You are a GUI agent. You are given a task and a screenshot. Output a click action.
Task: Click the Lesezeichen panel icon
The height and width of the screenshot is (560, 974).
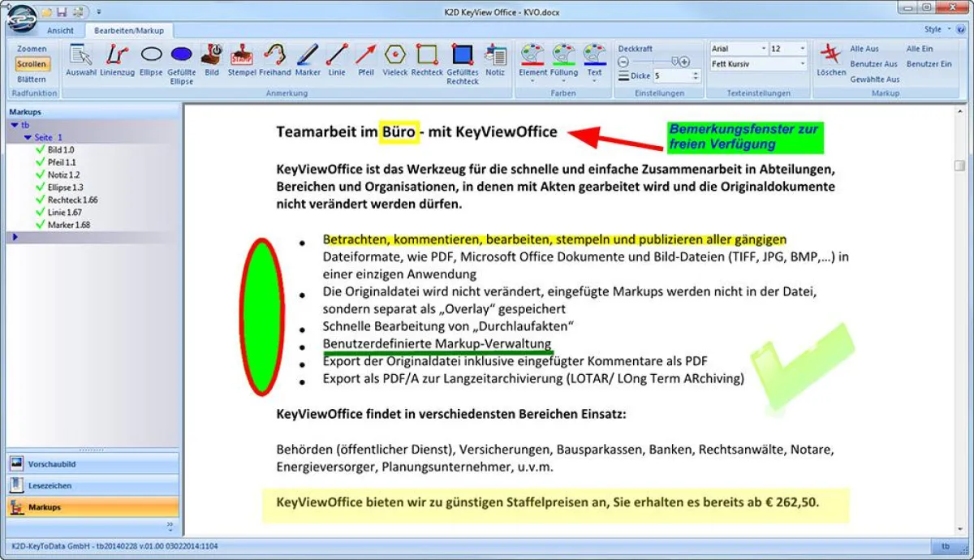[x=16, y=485]
